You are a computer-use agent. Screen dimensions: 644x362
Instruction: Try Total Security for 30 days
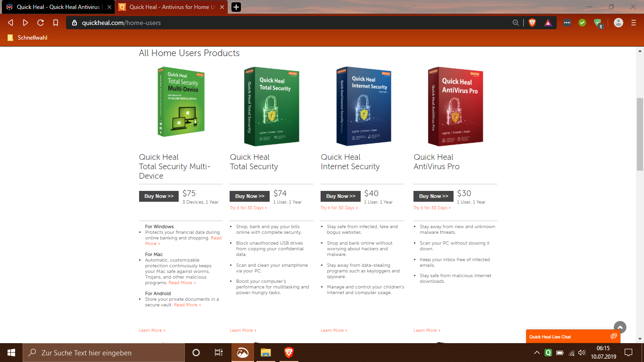click(x=248, y=208)
